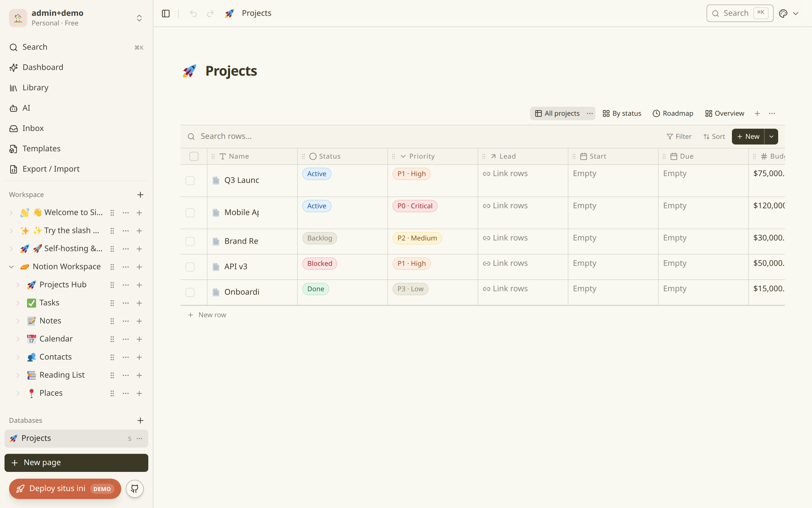The width and height of the screenshot is (812, 508).
Task: Open AI from sidebar
Action: click(76, 108)
